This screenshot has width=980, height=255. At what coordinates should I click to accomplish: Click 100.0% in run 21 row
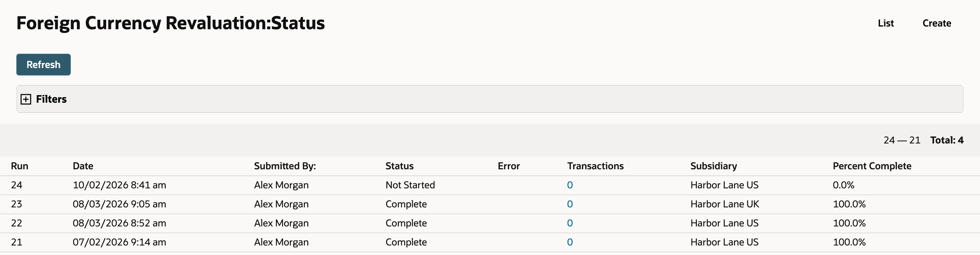849,242
